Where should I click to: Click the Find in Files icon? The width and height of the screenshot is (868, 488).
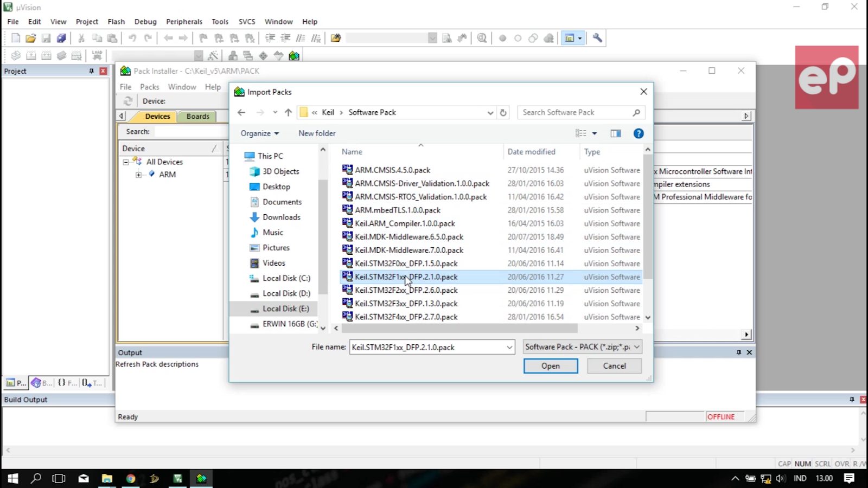point(336,38)
